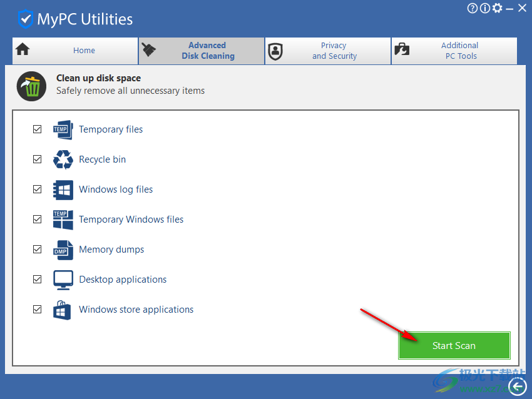Open the info icon in title bar
532x399 pixels.
485,8
